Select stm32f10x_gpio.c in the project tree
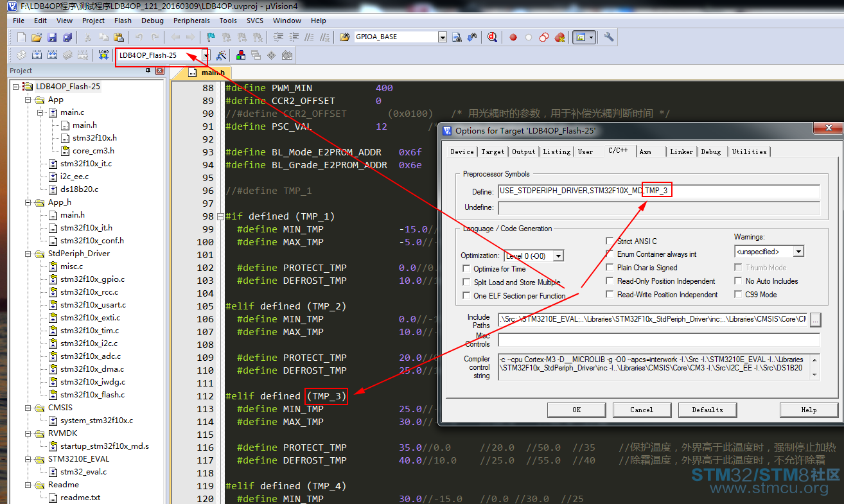This screenshot has height=504, width=844. [92, 279]
